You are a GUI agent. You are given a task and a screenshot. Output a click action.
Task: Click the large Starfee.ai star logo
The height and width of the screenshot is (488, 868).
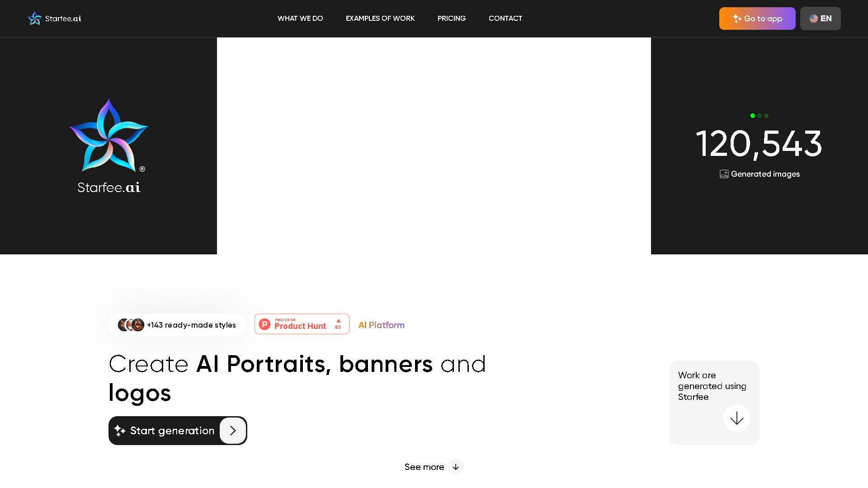108,146
